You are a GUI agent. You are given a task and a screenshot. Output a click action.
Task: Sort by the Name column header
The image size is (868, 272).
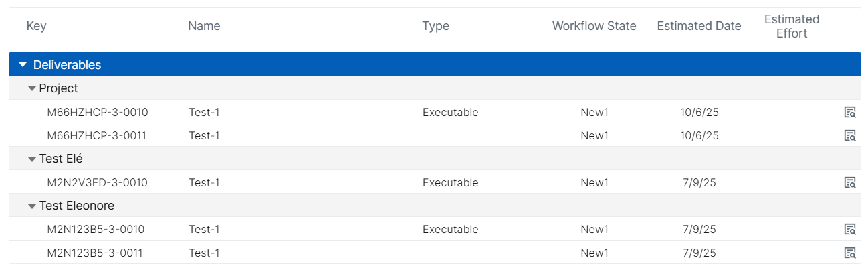(204, 26)
